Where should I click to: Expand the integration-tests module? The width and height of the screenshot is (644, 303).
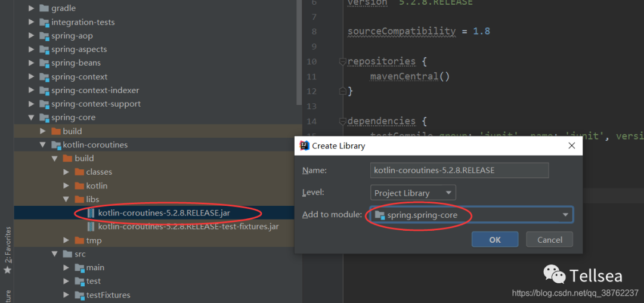tap(31, 22)
